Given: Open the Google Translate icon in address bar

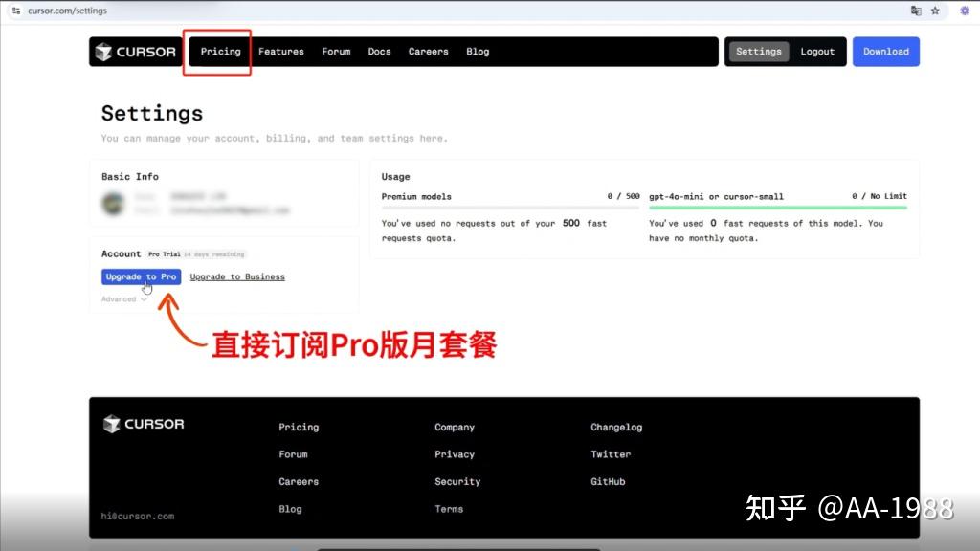Looking at the screenshot, I should click(x=915, y=11).
